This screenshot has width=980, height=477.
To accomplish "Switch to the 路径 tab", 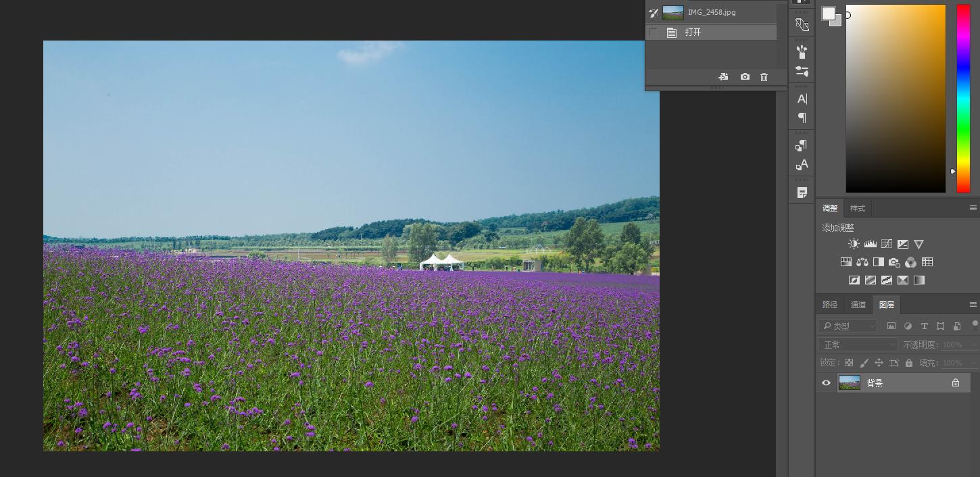I will pos(830,305).
